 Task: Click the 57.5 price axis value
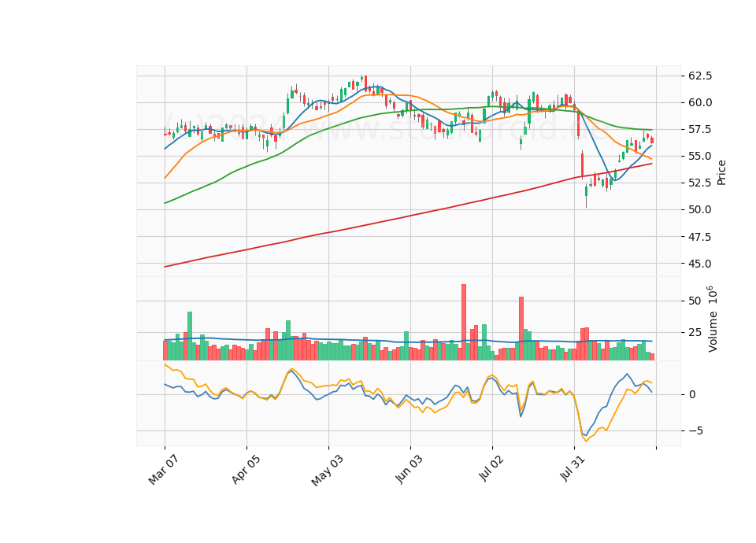(700, 130)
